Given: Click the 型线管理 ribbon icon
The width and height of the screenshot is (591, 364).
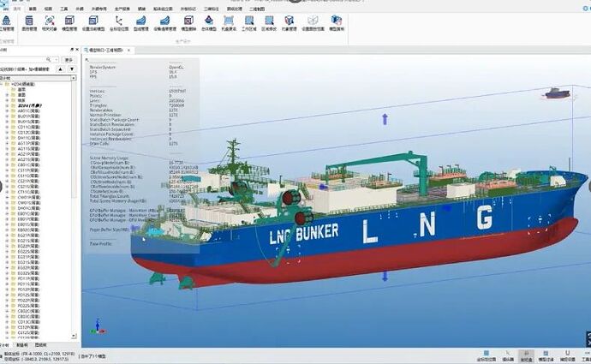Looking at the screenshot, I should tap(141, 22).
